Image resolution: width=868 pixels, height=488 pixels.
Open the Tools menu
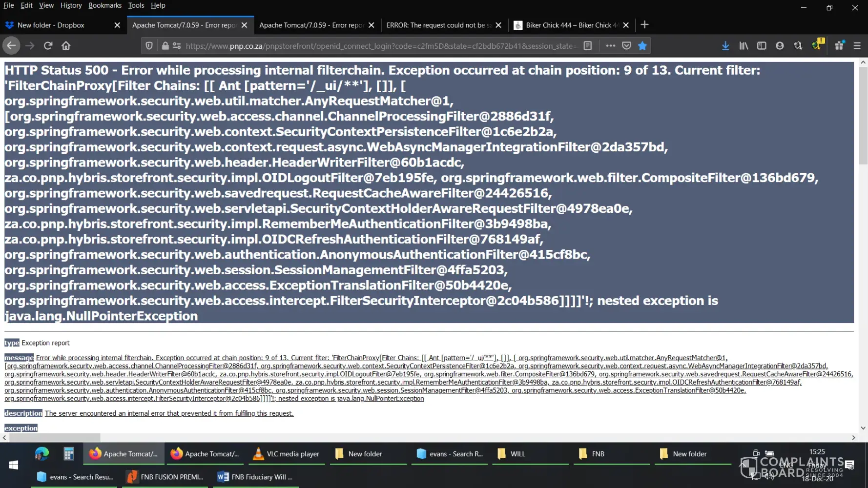pos(136,5)
